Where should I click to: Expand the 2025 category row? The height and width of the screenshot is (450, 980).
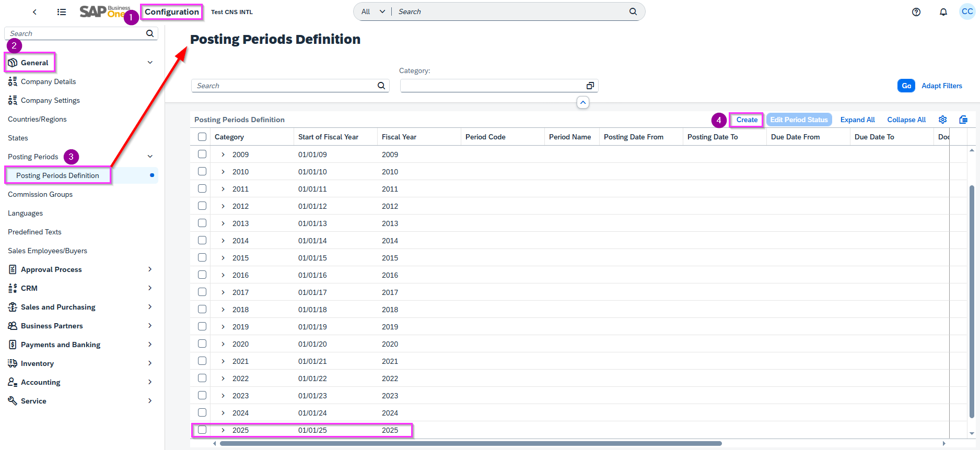pos(223,430)
